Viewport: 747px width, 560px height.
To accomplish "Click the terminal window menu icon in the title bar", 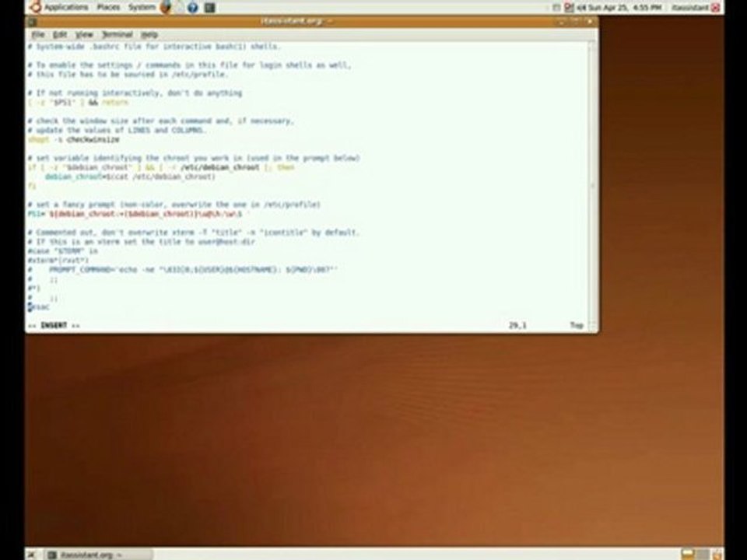I will (x=32, y=22).
